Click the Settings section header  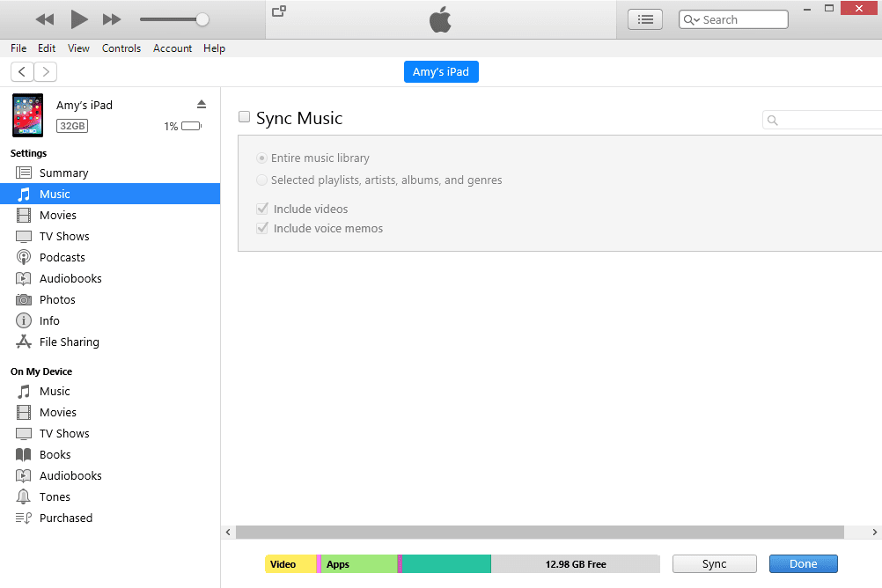pyautogui.click(x=29, y=153)
